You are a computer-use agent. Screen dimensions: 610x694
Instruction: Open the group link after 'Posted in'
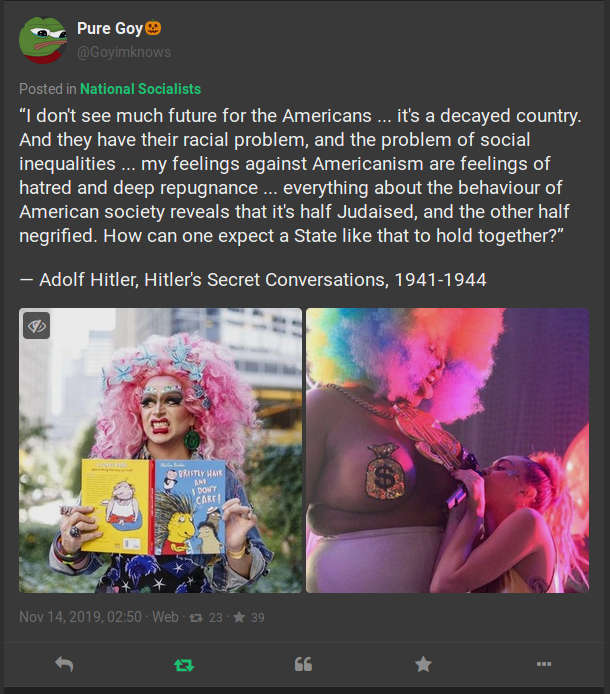140,89
